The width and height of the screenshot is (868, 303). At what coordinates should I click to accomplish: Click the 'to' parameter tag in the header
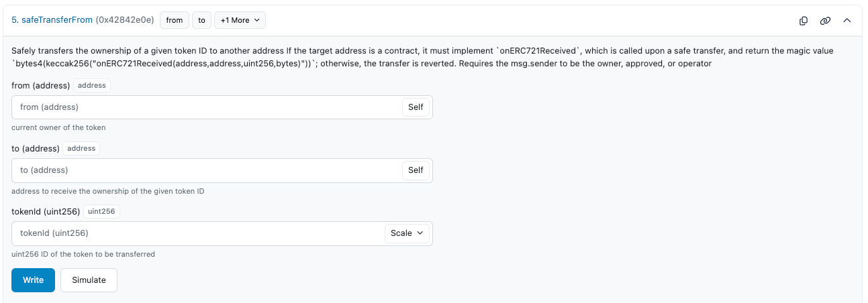(x=201, y=20)
